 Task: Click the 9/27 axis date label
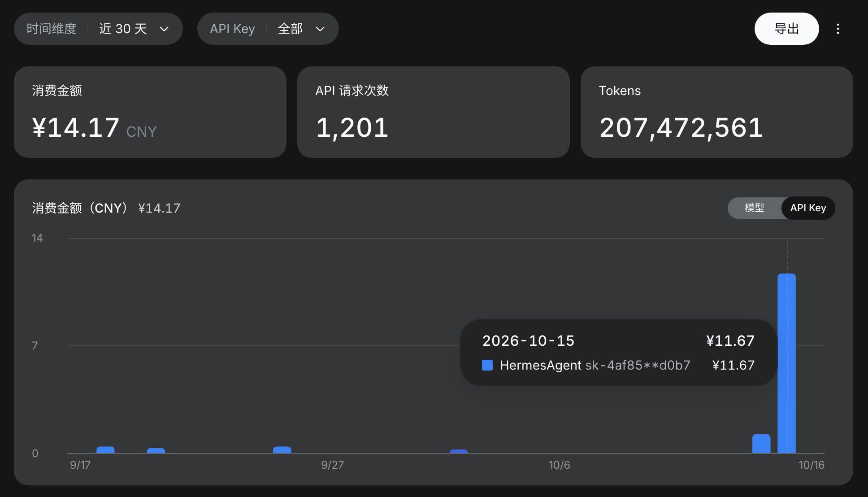[332, 465]
